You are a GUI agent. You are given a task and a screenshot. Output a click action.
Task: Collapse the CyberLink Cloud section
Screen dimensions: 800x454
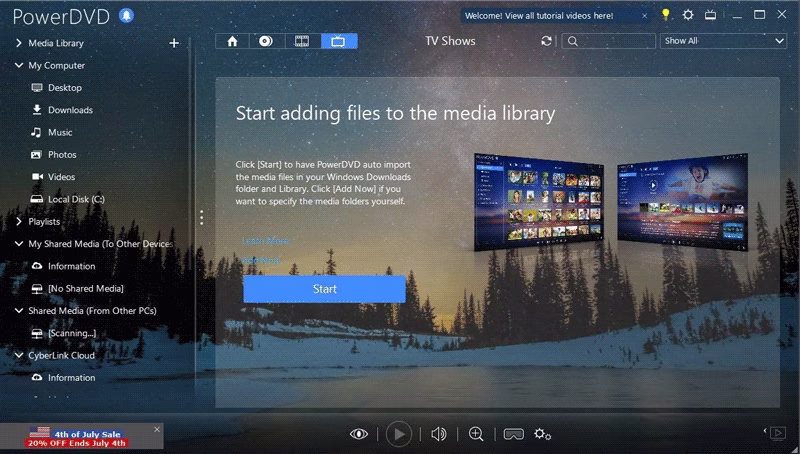pyautogui.click(x=19, y=356)
